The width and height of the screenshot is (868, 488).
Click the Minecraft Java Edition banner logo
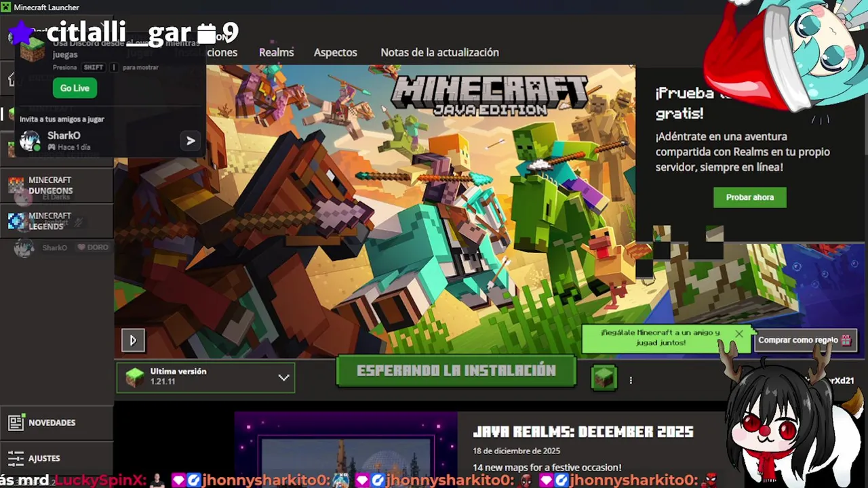(490, 95)
